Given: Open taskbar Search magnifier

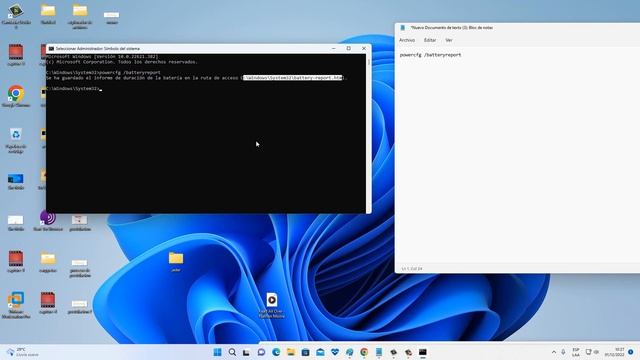Looking at the screenshot, I should point(232,352).
